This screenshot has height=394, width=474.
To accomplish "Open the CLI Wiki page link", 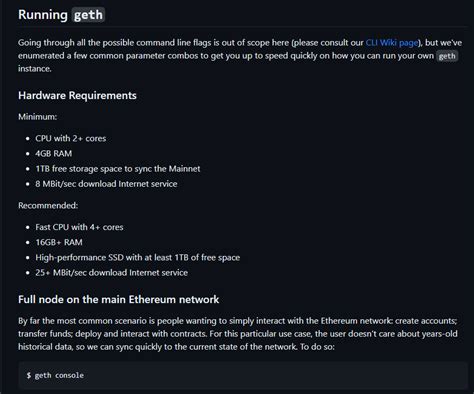I will pyautogui.click(x=392, y=43).
